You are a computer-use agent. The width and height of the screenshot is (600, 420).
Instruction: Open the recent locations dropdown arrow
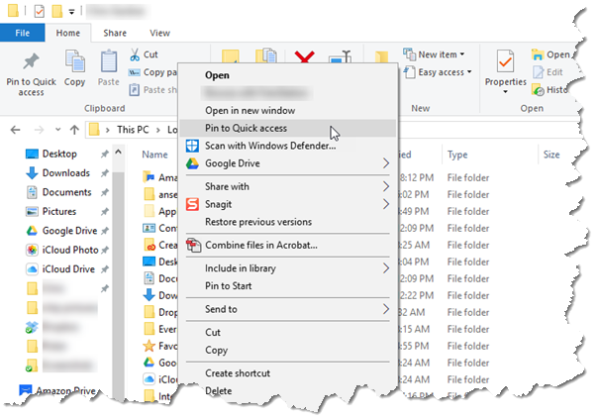tap(58, 130)
